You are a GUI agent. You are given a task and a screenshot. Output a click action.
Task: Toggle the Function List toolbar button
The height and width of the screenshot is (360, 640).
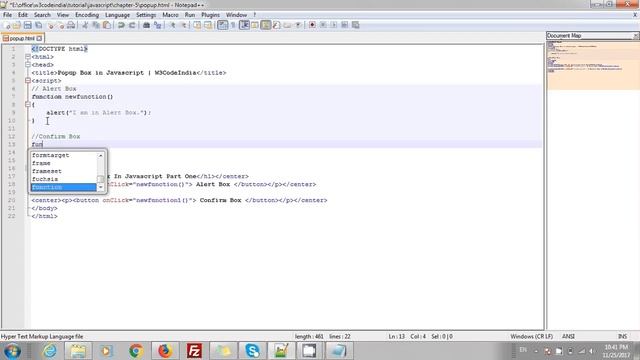coord(277,25)
